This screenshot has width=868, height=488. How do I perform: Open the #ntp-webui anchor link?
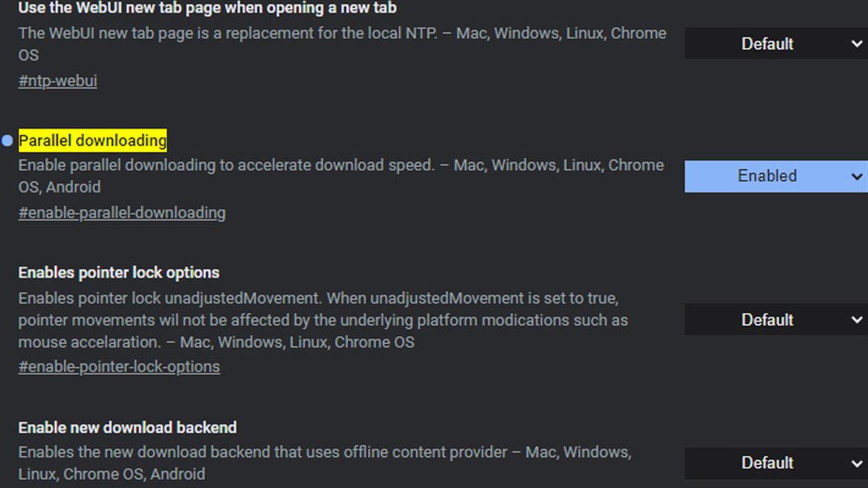point(58,81)
